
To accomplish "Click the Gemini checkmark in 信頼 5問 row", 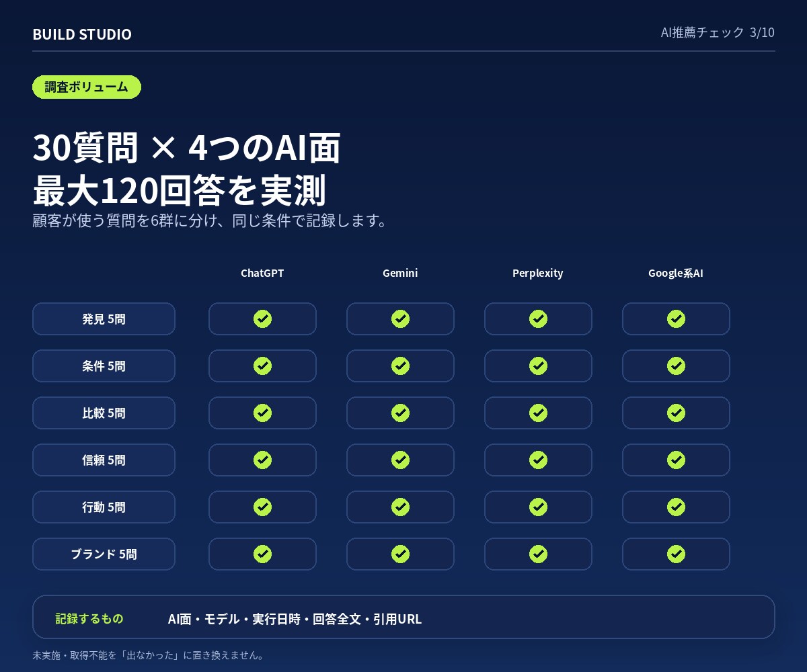I will tap(400, 460).
